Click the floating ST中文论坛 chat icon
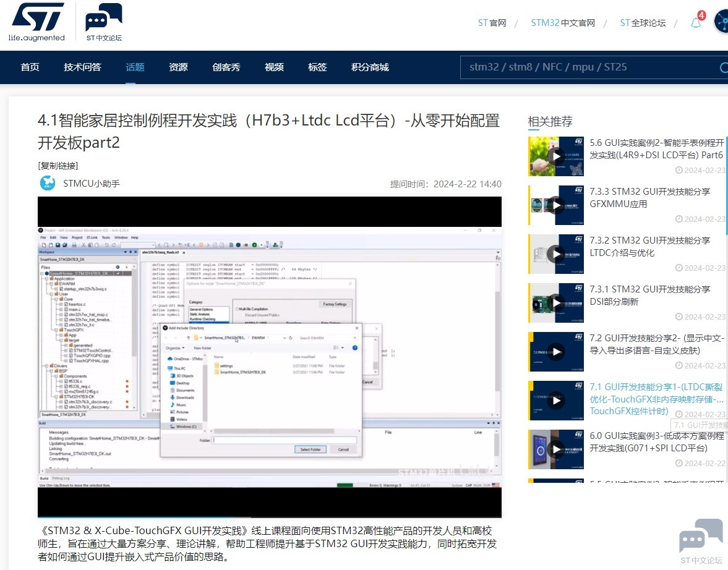 701,542
